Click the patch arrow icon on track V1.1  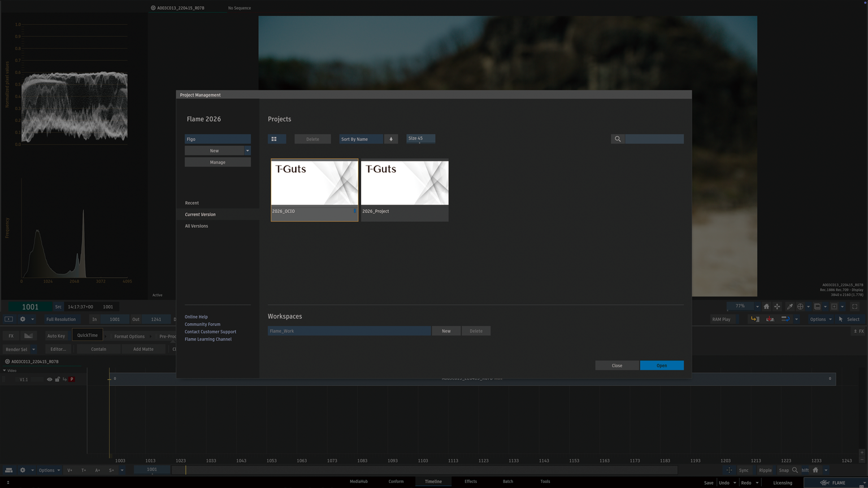64,380
